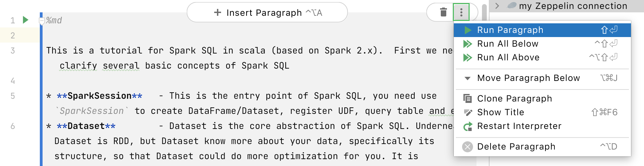Choose Restart Interpreter from the menu
Viewport: 644px width, 166px height.
[519, 126]
